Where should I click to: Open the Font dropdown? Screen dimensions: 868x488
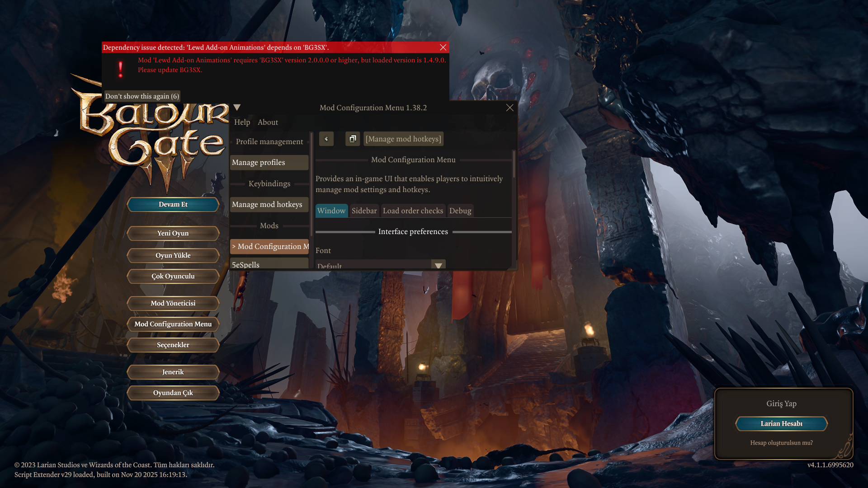pos(381,265)
